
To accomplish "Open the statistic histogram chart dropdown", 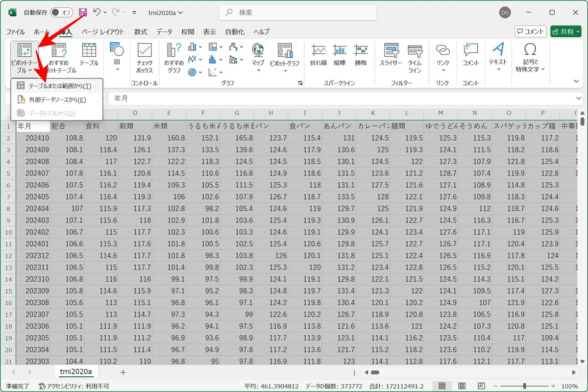I will click(215, 59).
